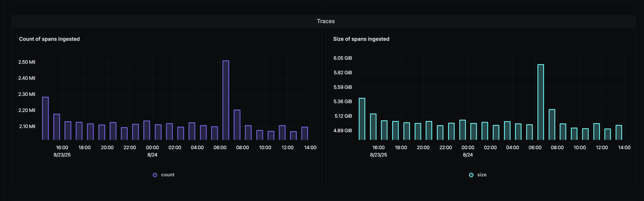Select the last teal bar in size chart
The image size is (644, 201).
(x=619, y=132)
